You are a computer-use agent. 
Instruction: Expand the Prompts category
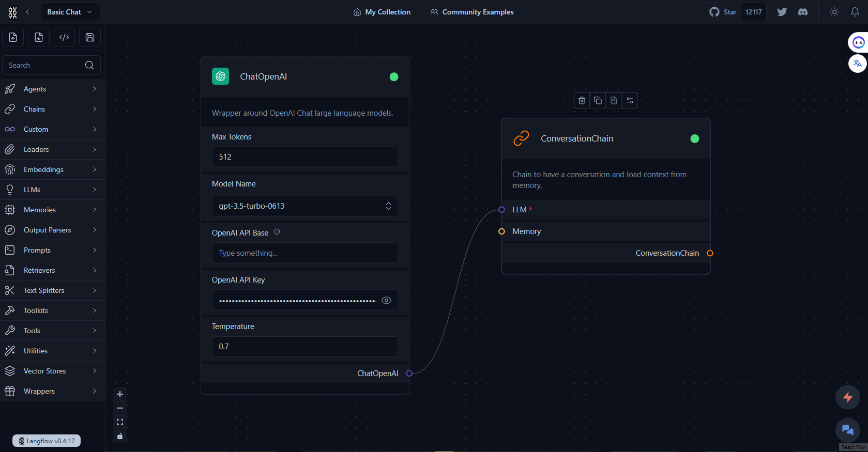coord(52,250)
